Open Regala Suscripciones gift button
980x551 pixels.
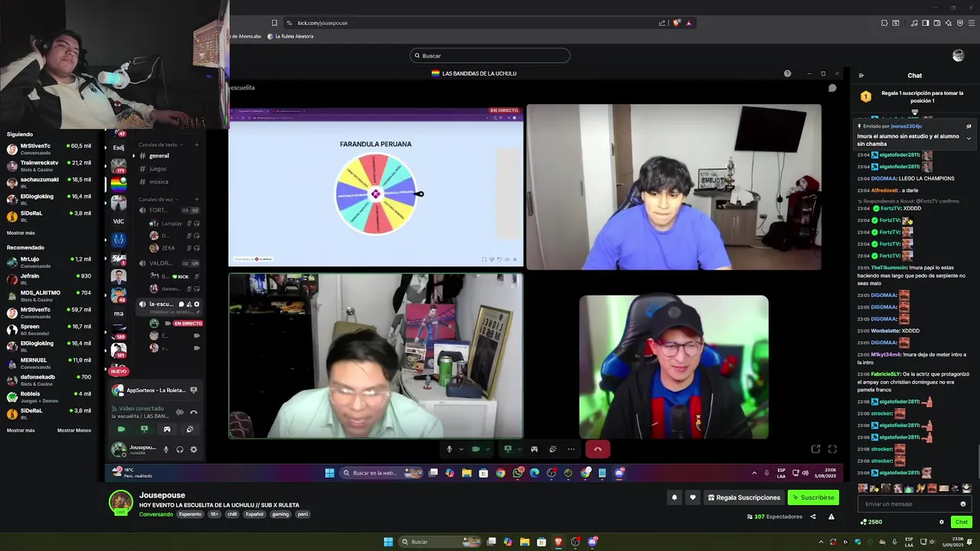743,497
